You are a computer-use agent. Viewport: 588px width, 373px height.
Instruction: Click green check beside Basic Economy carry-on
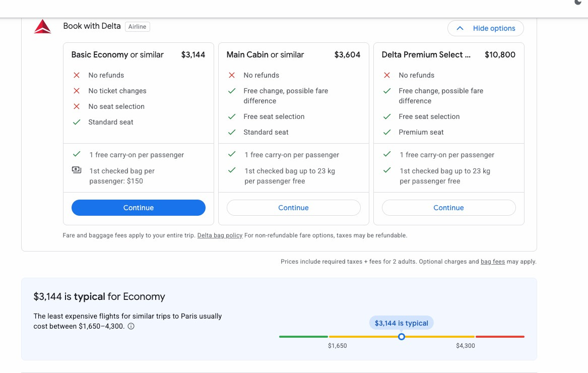(x=77, y=154)
